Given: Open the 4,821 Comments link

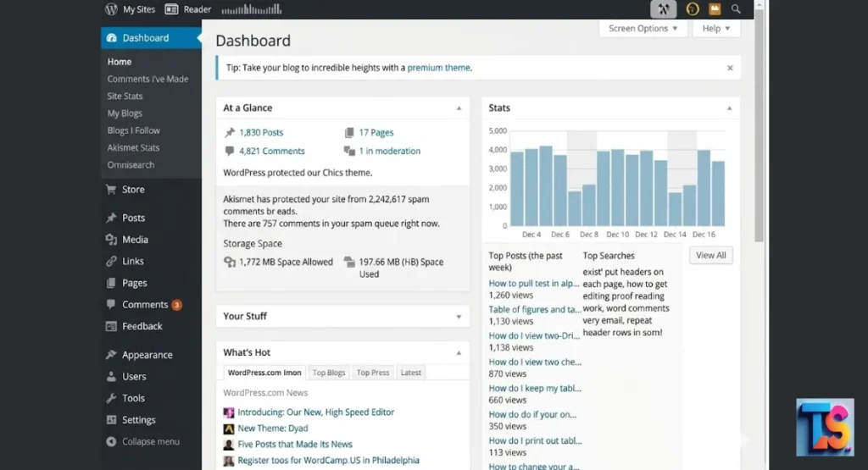Looking at the screenshot, I should pyautogui.click(x=272, y=151).
